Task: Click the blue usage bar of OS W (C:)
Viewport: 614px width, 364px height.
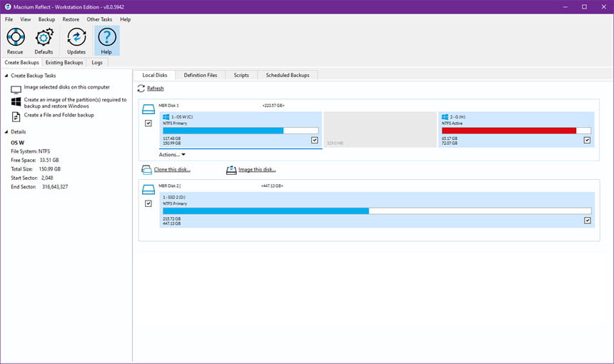Action: pos(241,131)
